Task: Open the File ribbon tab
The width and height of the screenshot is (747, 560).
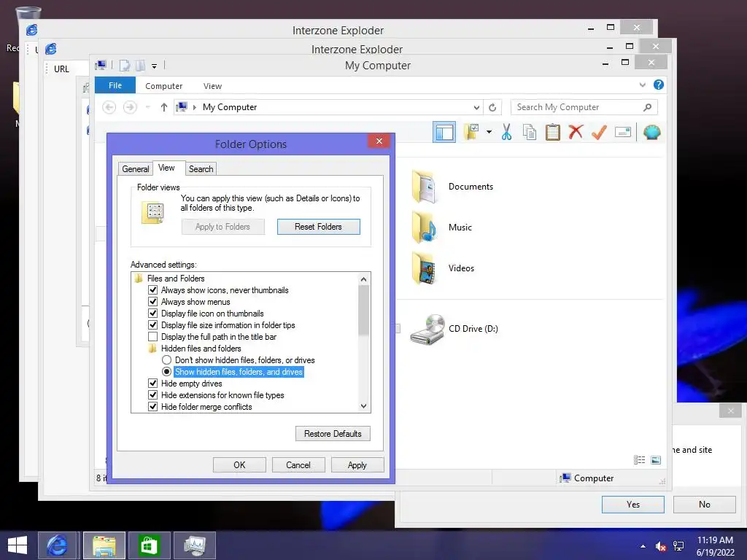Action: coord(115,85)
